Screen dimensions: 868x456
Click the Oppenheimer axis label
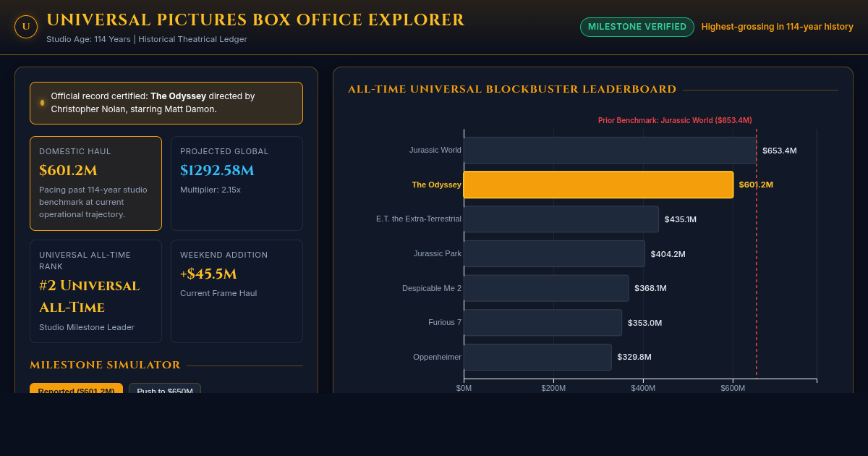click(437, 357)
